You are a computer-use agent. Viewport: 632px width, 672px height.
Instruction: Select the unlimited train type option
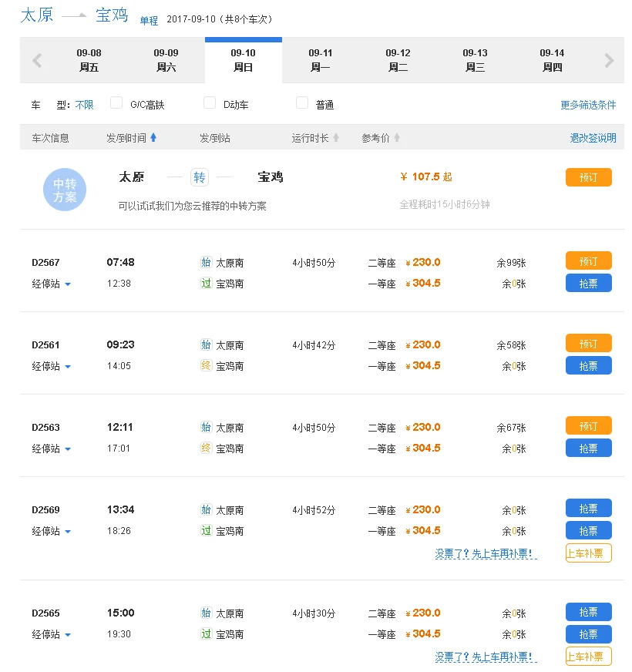84,105
